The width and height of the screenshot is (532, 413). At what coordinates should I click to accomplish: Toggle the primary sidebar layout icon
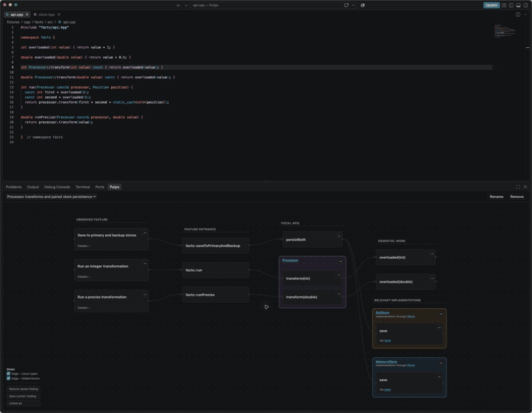click(x=511, y=5)
